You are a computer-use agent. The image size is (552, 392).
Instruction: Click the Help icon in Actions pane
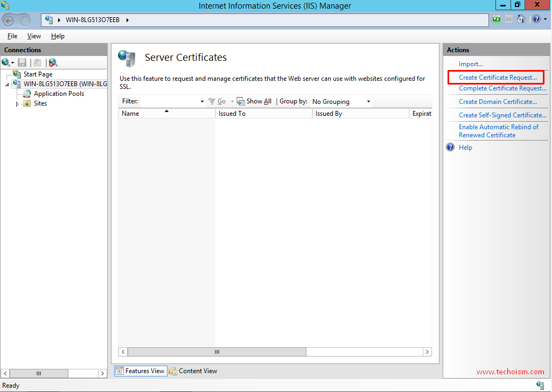450,147
